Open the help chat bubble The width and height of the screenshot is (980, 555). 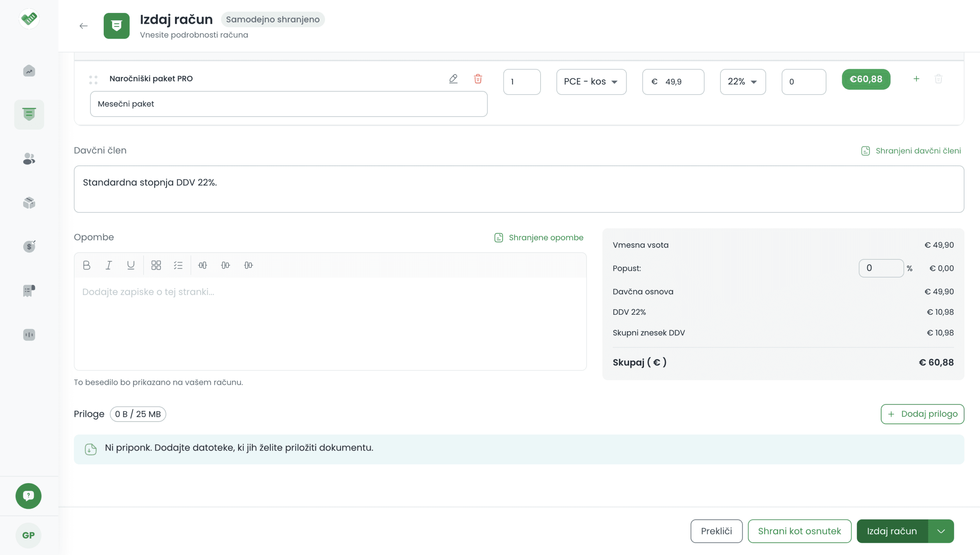pos(28,496)
